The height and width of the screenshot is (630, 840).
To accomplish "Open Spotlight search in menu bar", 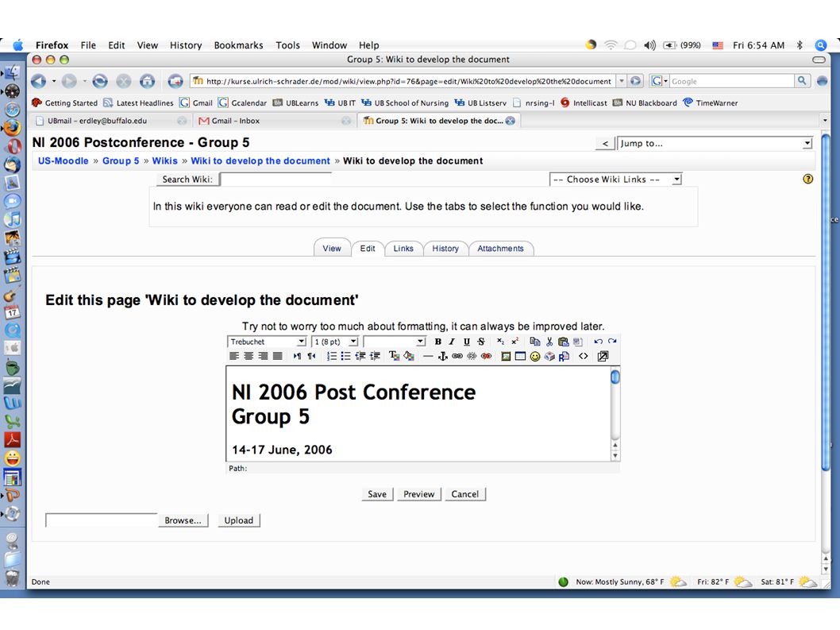I will [821, 45].
